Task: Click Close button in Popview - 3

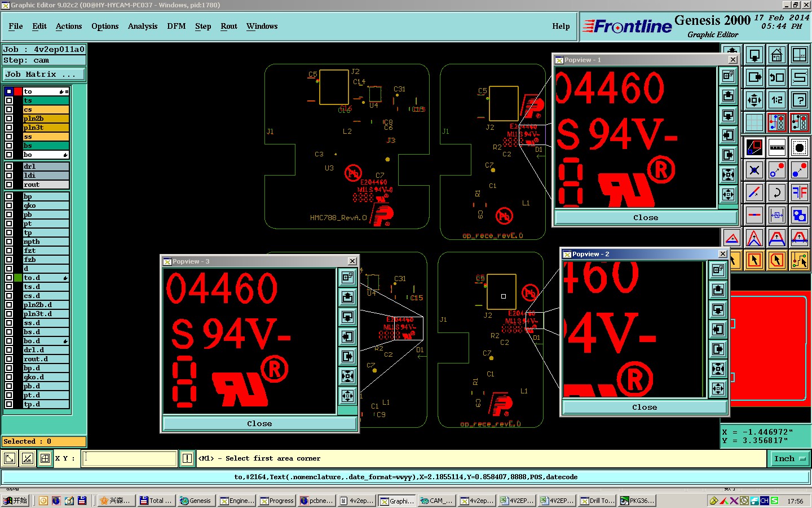Action: (259, 423)
